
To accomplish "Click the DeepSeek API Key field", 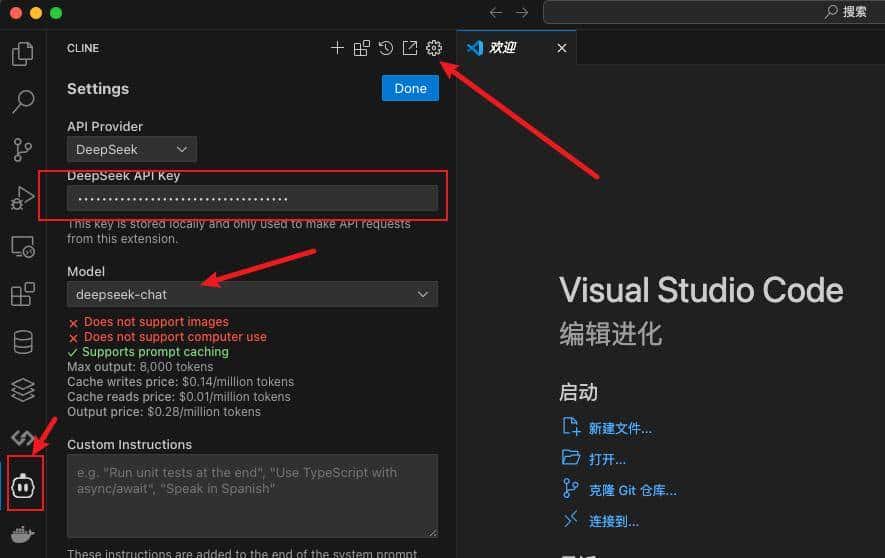I will click(x=252, y=198).
